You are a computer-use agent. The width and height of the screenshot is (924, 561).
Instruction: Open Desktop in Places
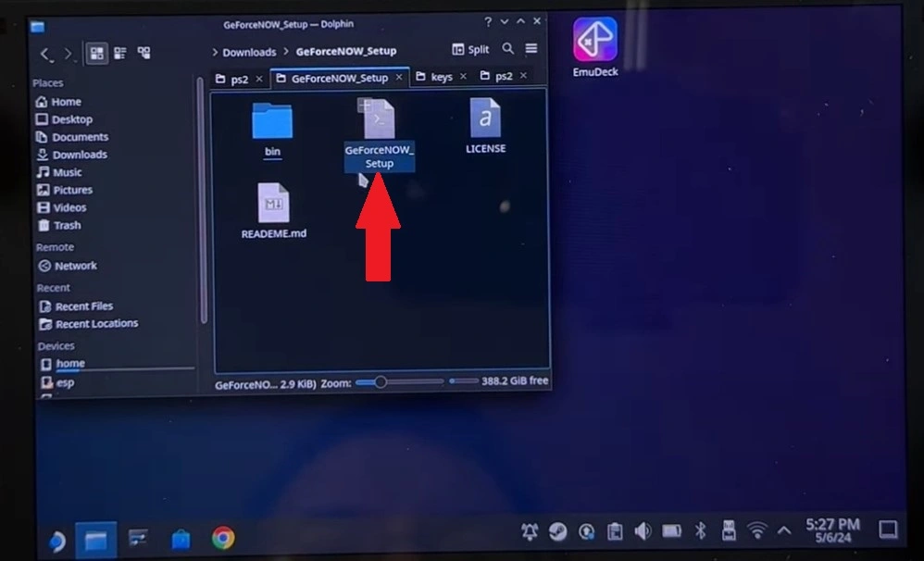click(x=64, y=119)
